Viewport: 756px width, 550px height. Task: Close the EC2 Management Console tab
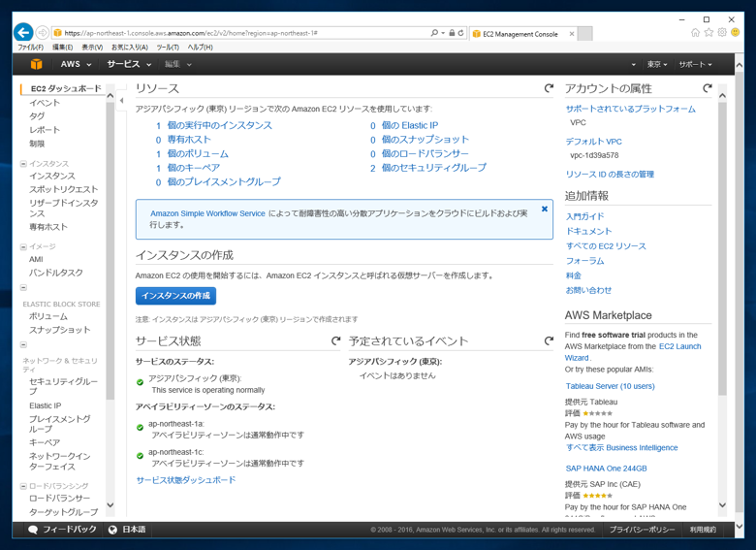[x=572, y=34]
